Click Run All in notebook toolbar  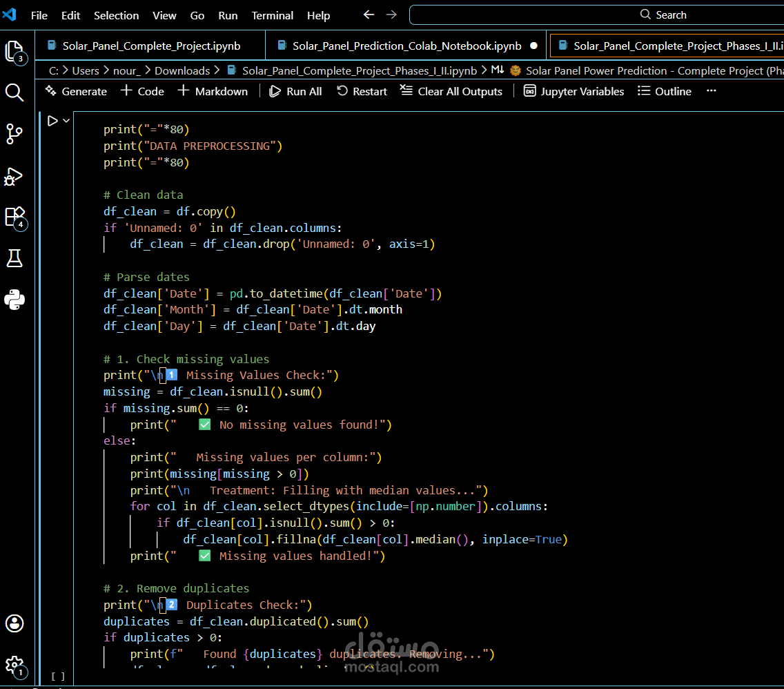point(295,91)
